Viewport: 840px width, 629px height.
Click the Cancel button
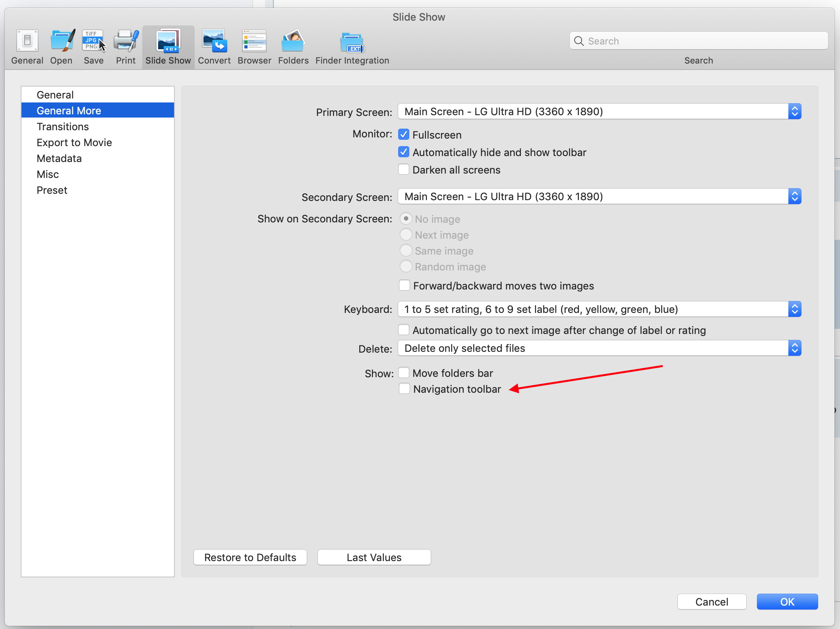tap(712, 602)
